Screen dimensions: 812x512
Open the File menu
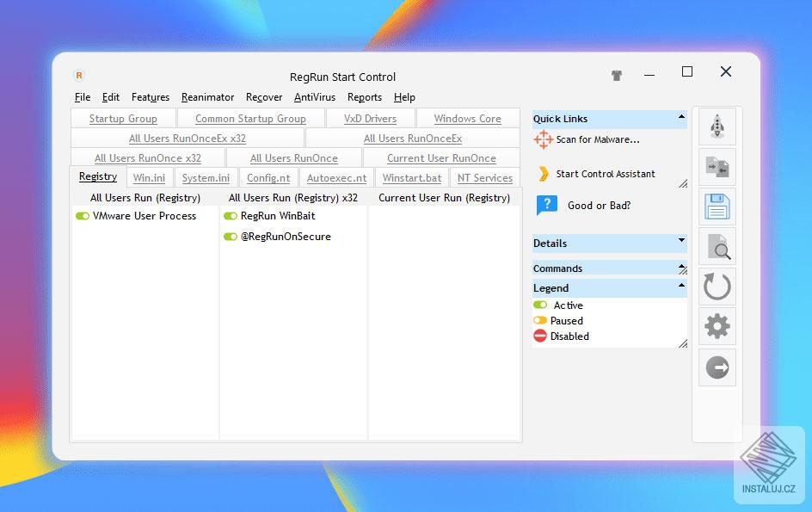83,97
